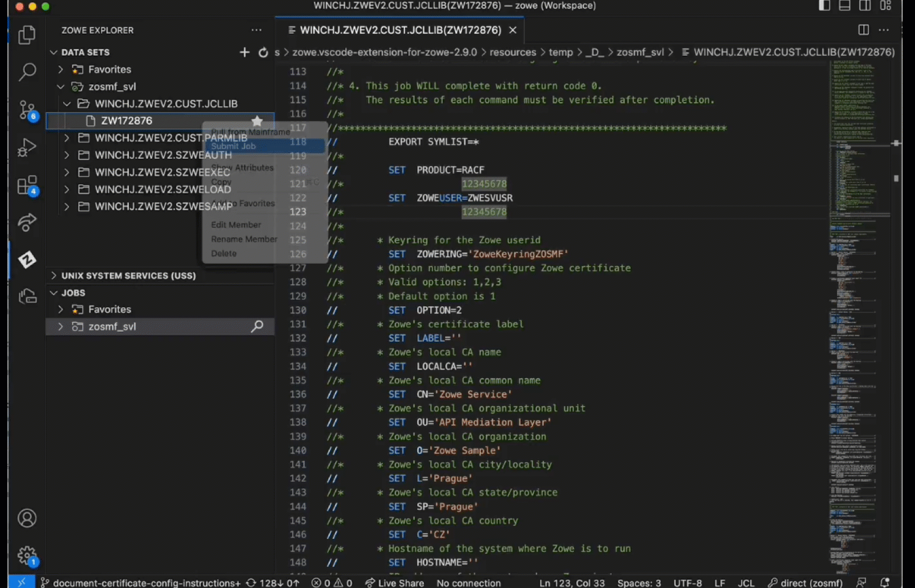915x588 pixels.
Task: Change indentation via Spaces: 3
Action: 639,583
